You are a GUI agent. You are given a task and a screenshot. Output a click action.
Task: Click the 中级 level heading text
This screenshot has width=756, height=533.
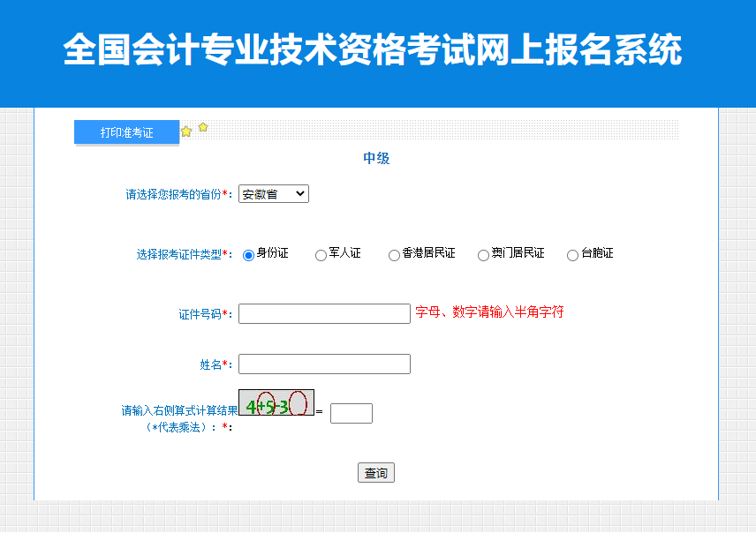376,158
